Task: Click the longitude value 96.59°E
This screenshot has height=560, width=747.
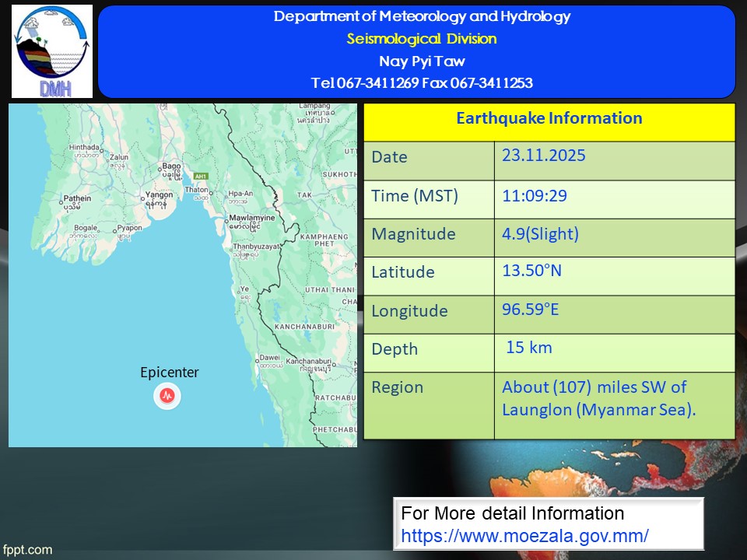Action: pyautogui.click(x=531, y=309)
